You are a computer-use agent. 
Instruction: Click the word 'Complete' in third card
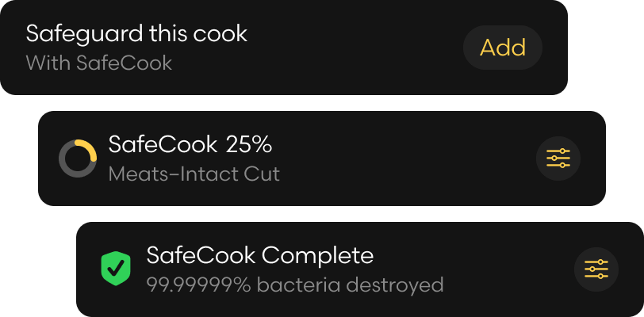pos(317,256)
